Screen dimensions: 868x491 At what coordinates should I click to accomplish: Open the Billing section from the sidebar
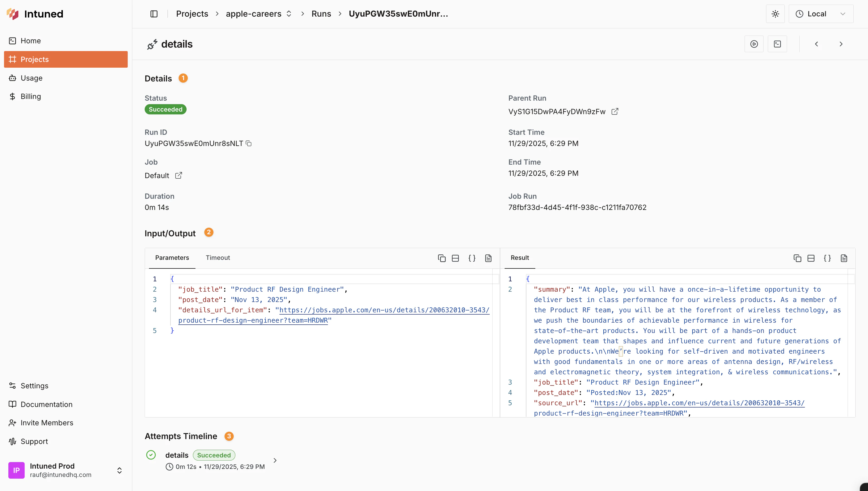[x=31, y=96]
